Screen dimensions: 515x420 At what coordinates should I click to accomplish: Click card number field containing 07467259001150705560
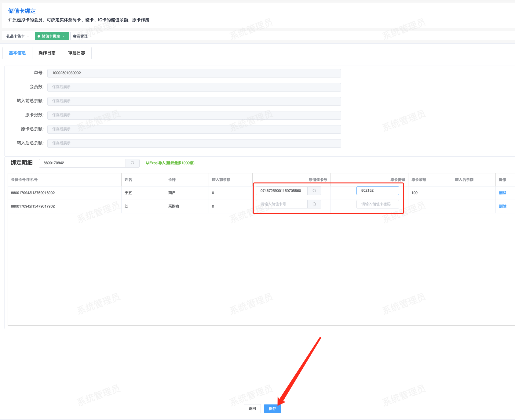point(282,191)
